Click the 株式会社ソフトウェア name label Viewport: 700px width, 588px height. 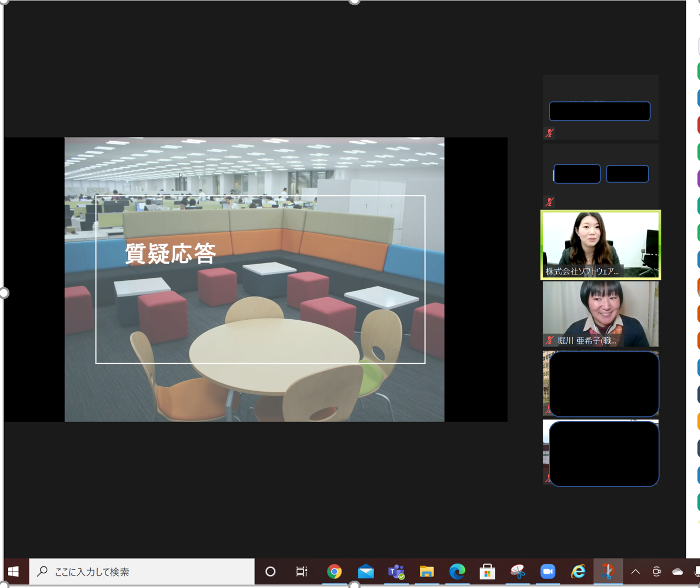pyautogui.click(x=582, y=271)
